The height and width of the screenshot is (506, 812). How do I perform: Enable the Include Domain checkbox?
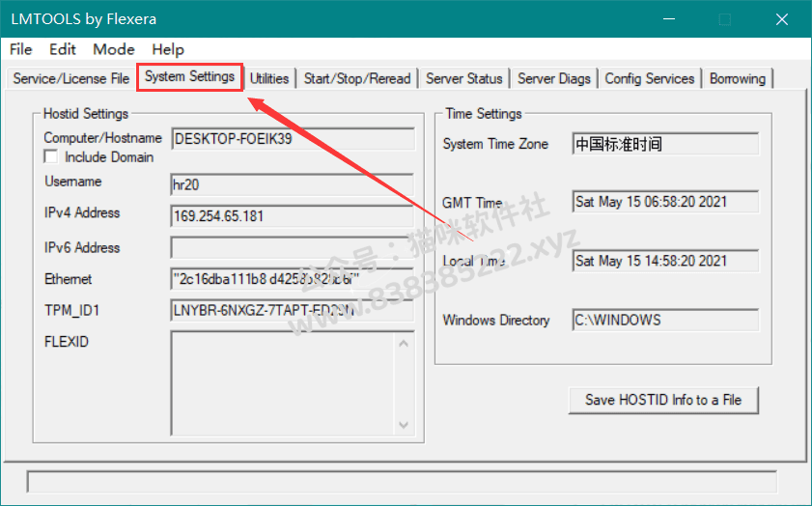coord(51,157)
